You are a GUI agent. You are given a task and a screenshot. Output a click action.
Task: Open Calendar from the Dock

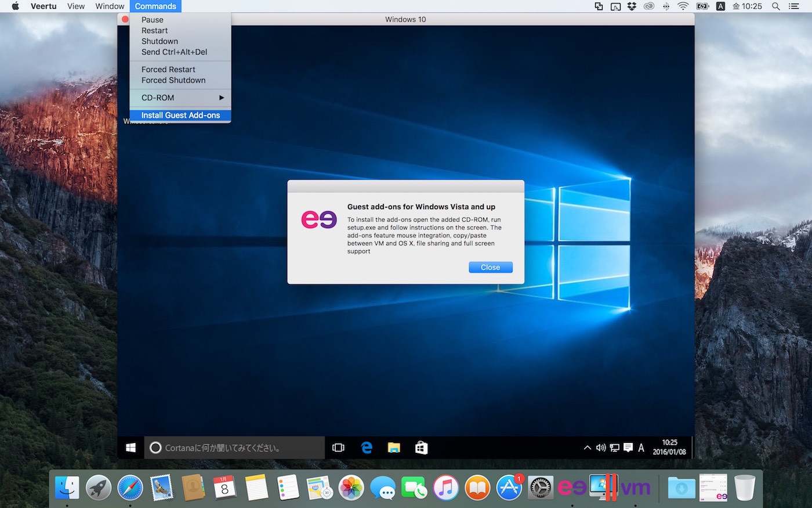coord(225,488)
